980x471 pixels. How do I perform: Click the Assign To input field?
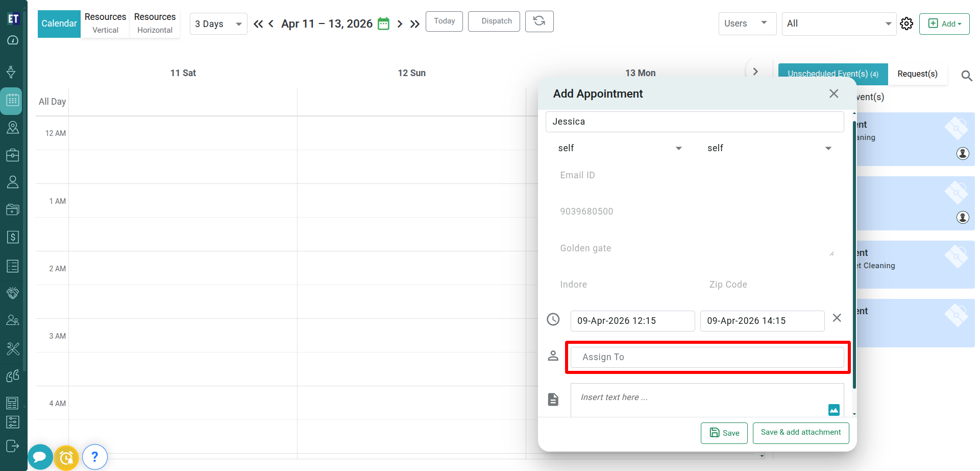707,357
